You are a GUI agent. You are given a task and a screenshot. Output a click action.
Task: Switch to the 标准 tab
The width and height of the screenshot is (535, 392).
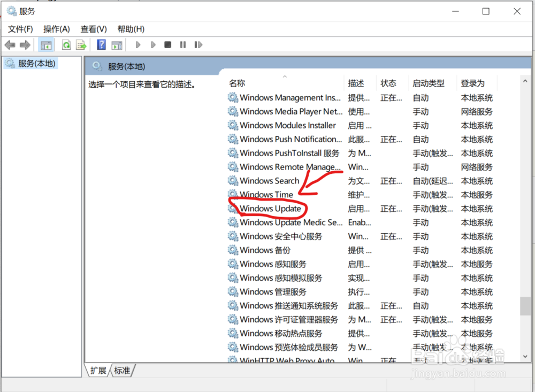(x=122, y=370)
